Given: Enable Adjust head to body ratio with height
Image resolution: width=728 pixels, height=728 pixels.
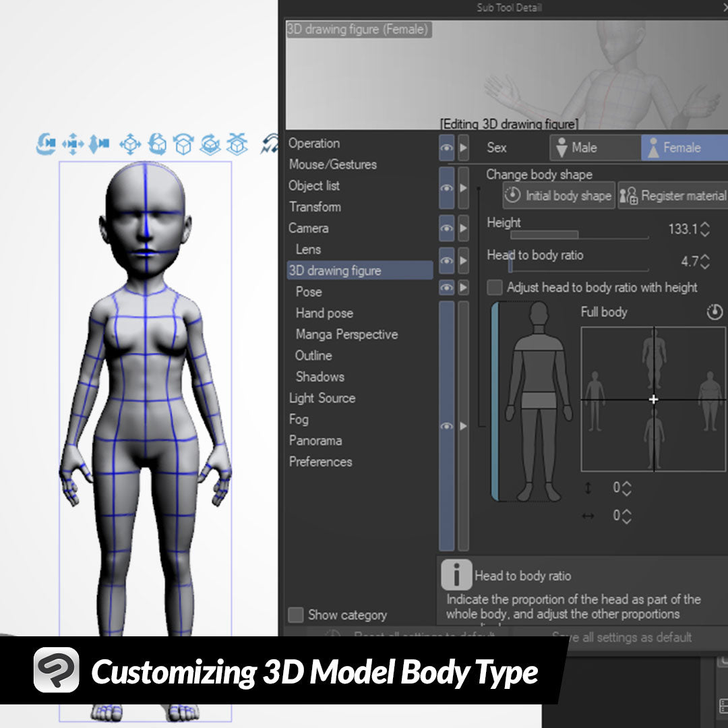Looking at the screenshot, I should tap(495, 288).
